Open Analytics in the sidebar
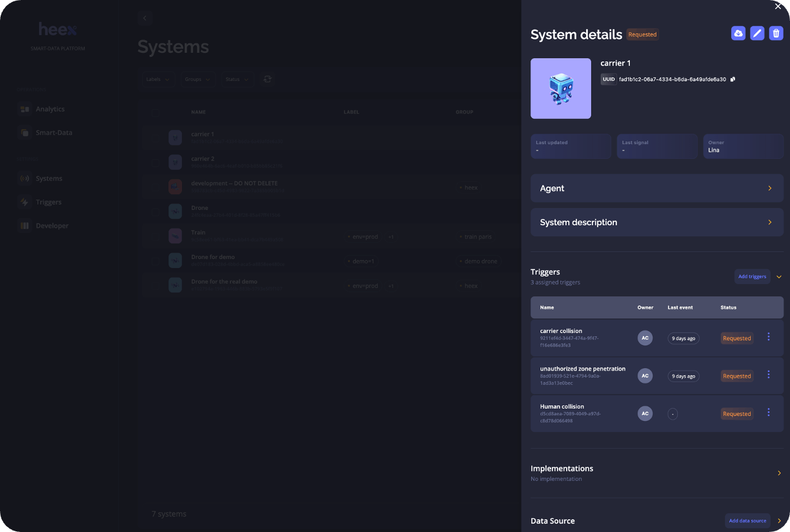Image resolution: width=790 pixels, height=532 pixels. [42, 109]
